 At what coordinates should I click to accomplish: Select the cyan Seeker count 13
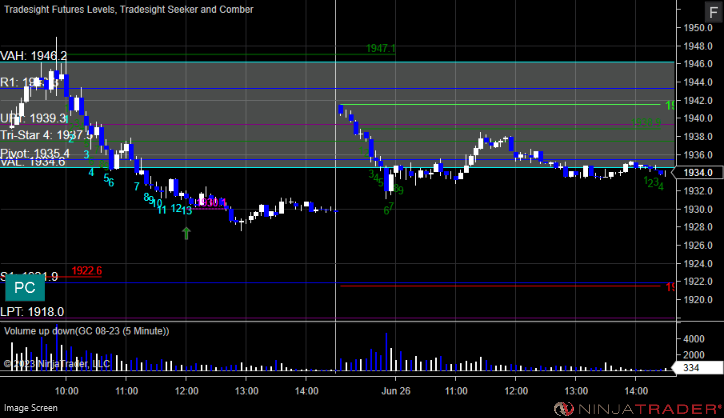187,211
